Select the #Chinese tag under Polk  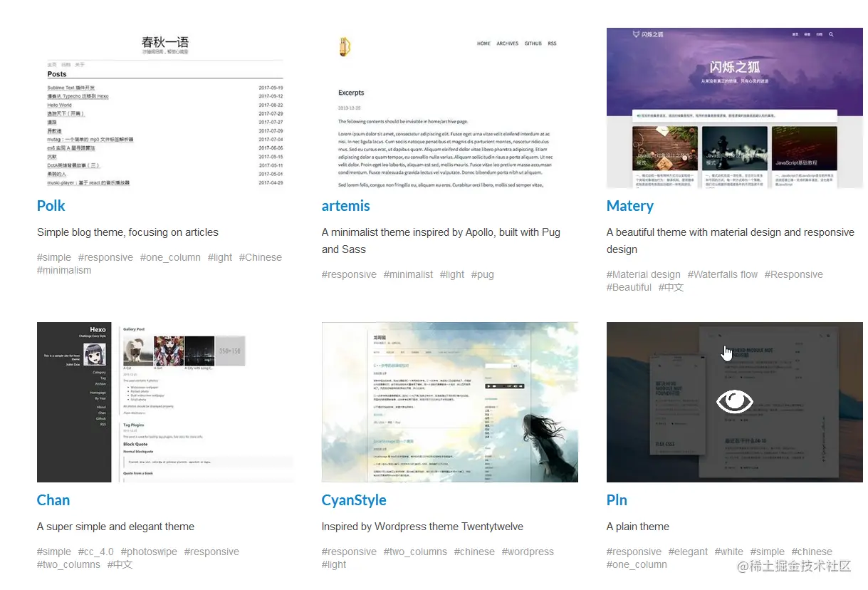[x=261, y=257]
